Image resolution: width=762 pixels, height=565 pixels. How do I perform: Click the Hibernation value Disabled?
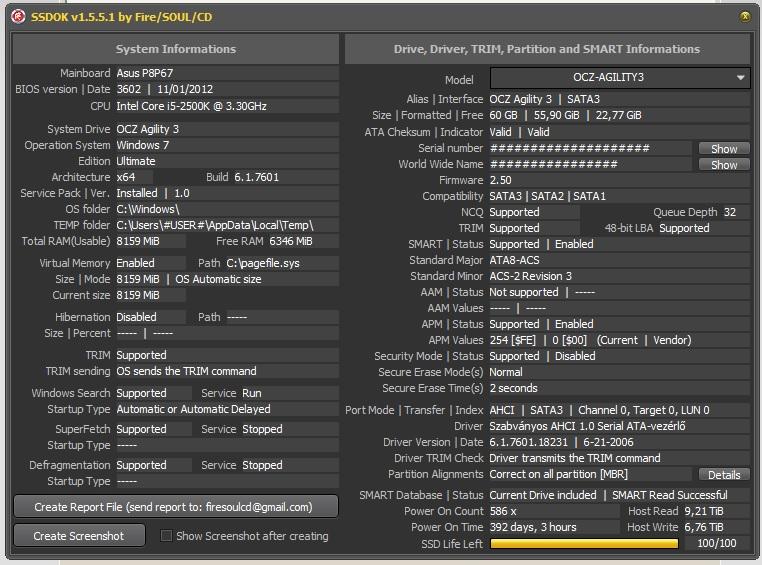[x=137, y=317]
